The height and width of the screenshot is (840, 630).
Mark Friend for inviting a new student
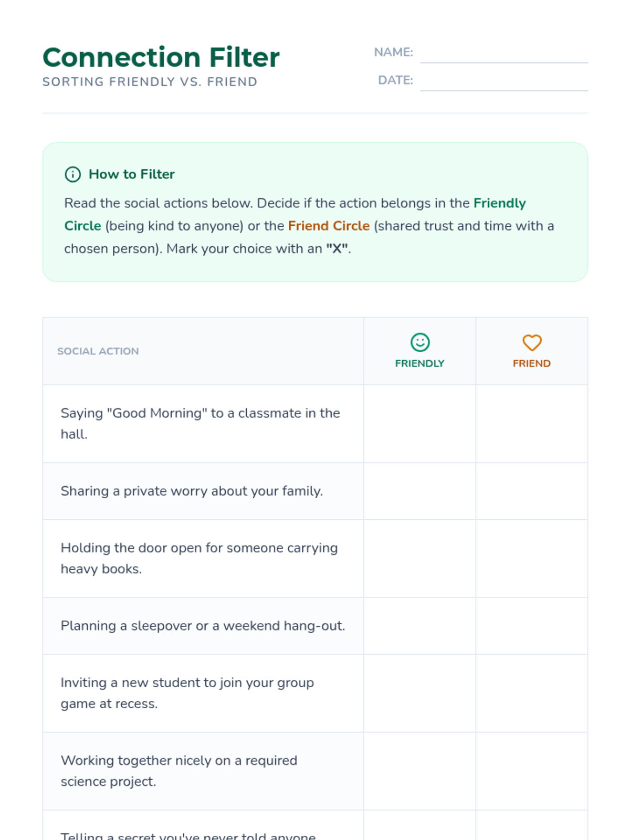click(x=531, y=693)
